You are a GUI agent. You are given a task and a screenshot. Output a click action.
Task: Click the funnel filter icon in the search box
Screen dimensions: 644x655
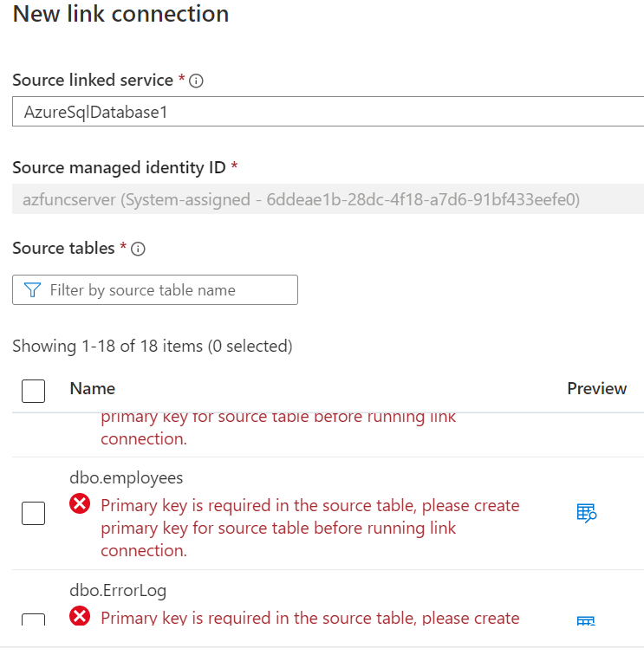click(x=32, y=290)
